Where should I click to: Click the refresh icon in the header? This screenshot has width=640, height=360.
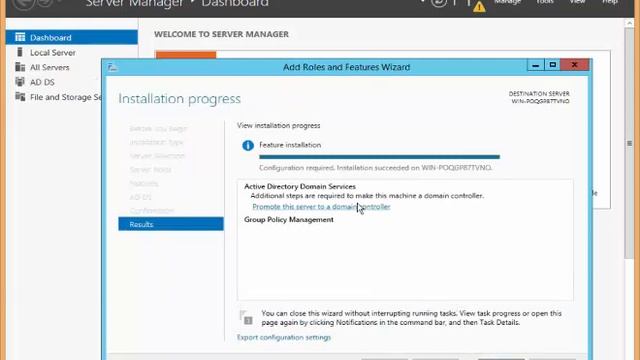click(x=439, y=3)
